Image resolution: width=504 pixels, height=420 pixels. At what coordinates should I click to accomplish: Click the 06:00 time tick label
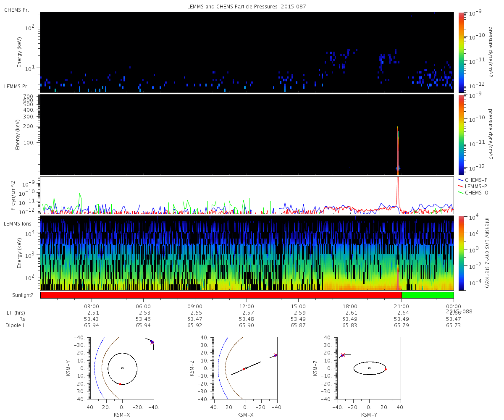coord(144,307)
